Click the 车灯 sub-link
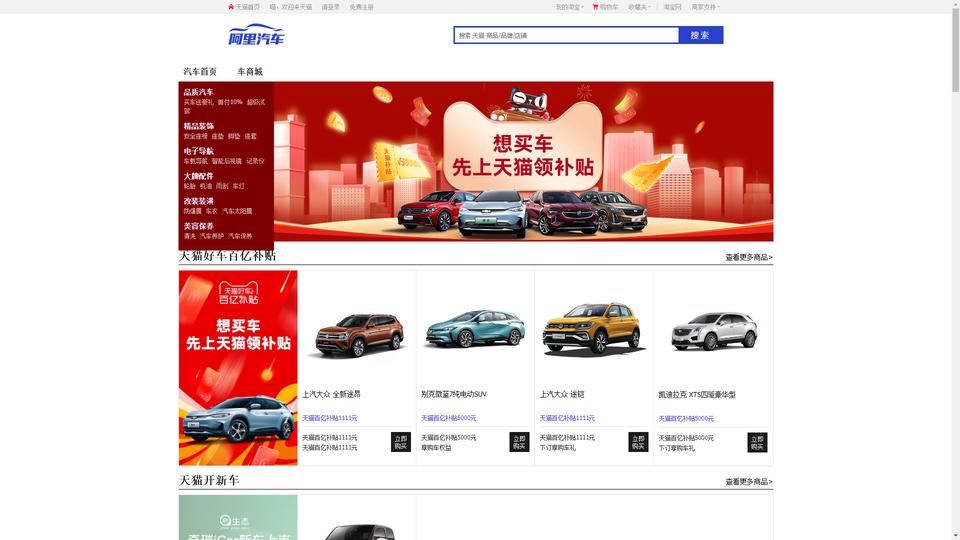Viewport: 960px width, 540px height. point(238,186)
